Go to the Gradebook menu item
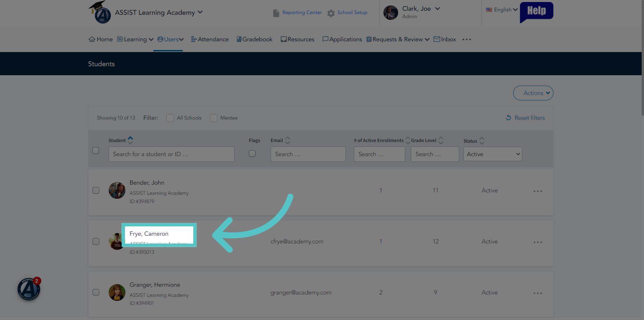The image size is (644, 320). (255, 39)
